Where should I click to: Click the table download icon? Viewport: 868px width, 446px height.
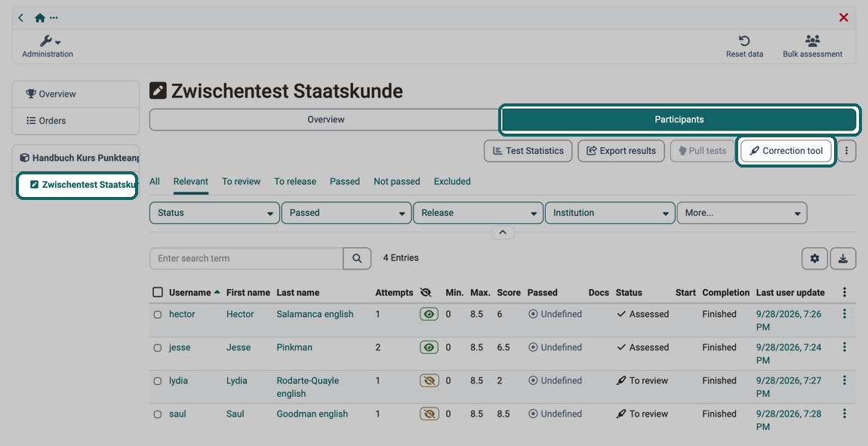(x=843, y=258)
